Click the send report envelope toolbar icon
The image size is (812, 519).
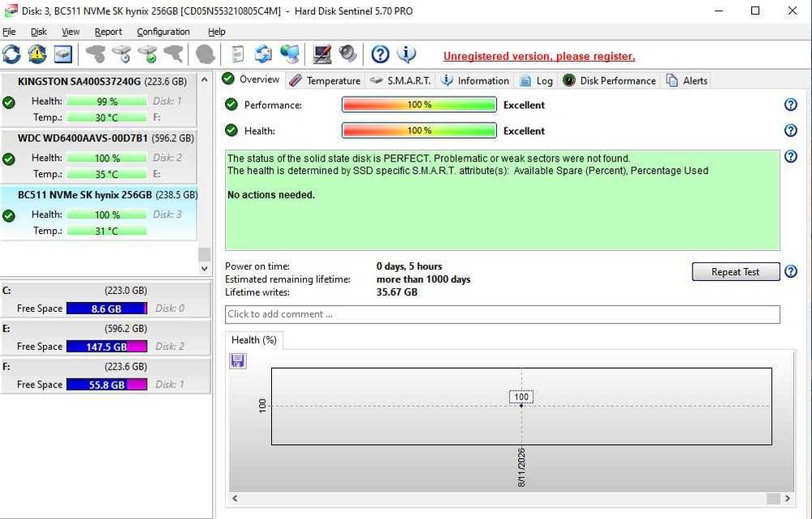[263, 54]
